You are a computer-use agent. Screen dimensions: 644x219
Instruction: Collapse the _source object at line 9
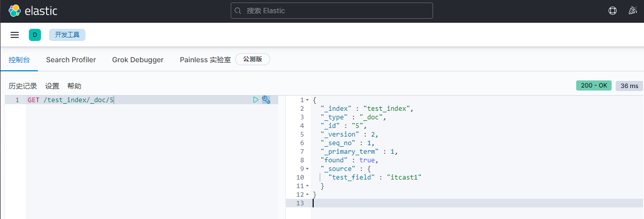(307, 169)
